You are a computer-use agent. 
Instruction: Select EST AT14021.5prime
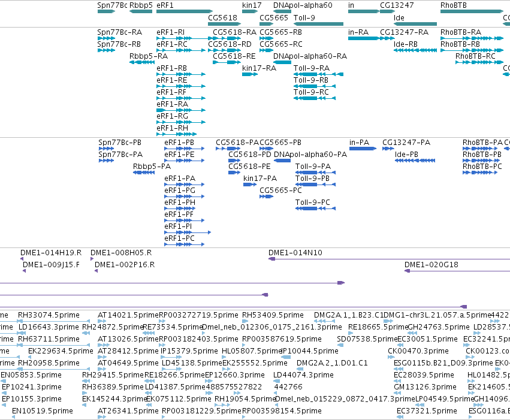pos(128,315)
